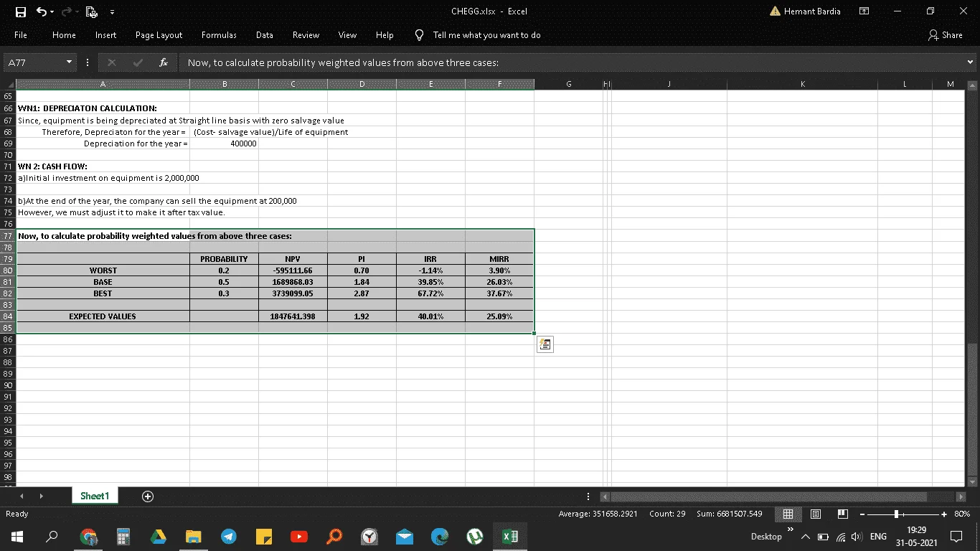Select column header K

tap(803, 85)
